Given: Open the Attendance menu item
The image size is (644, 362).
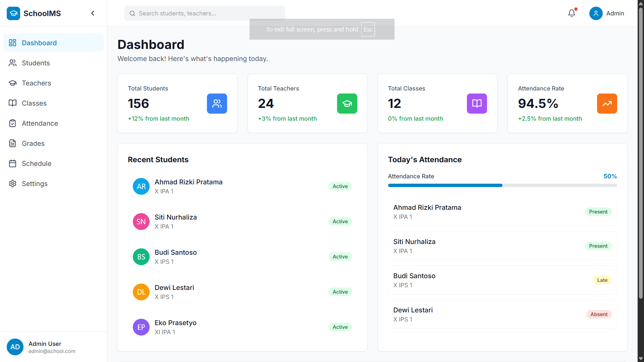Looking at the screenshot, I should click(x=40, y=123).
